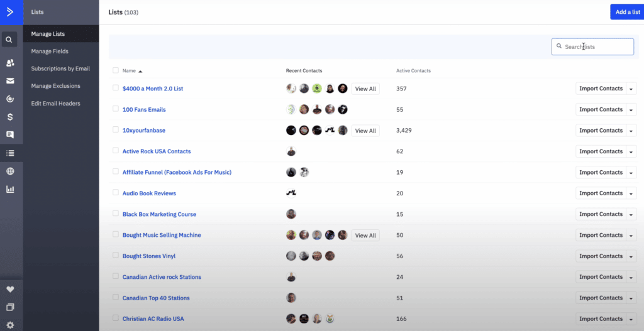Go to Manage Fields menu item
644x331 pixels.
pos(50,52)
